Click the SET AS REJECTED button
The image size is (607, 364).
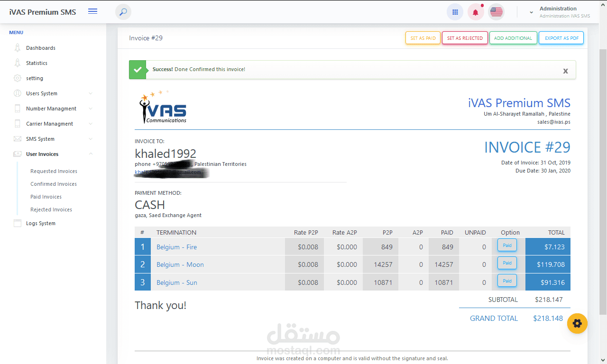pos(465,38)
